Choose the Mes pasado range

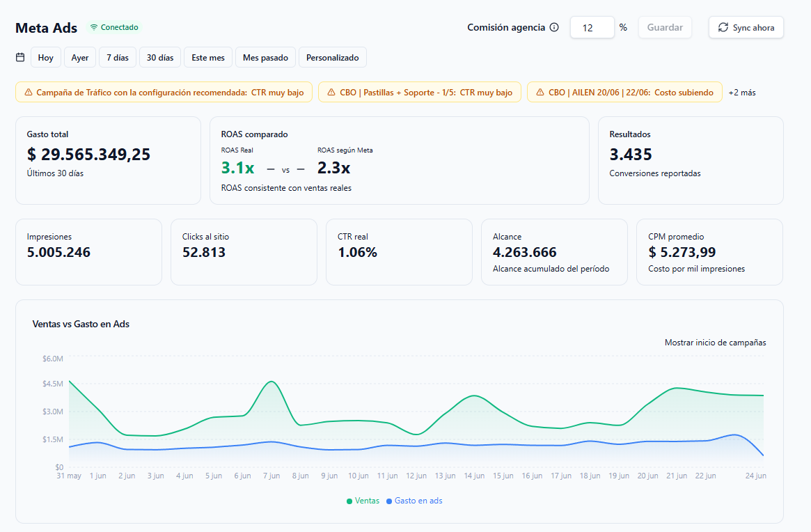coord(265,57)
